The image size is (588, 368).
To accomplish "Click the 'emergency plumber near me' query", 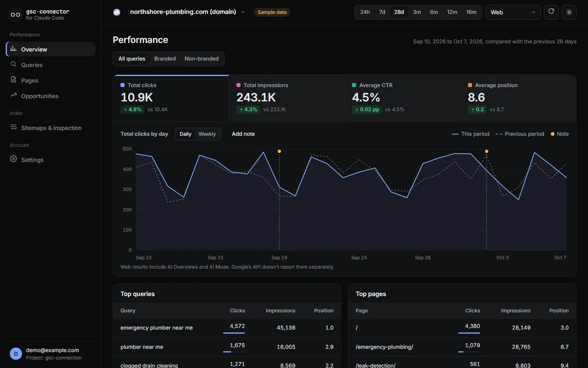I will 156,328.
